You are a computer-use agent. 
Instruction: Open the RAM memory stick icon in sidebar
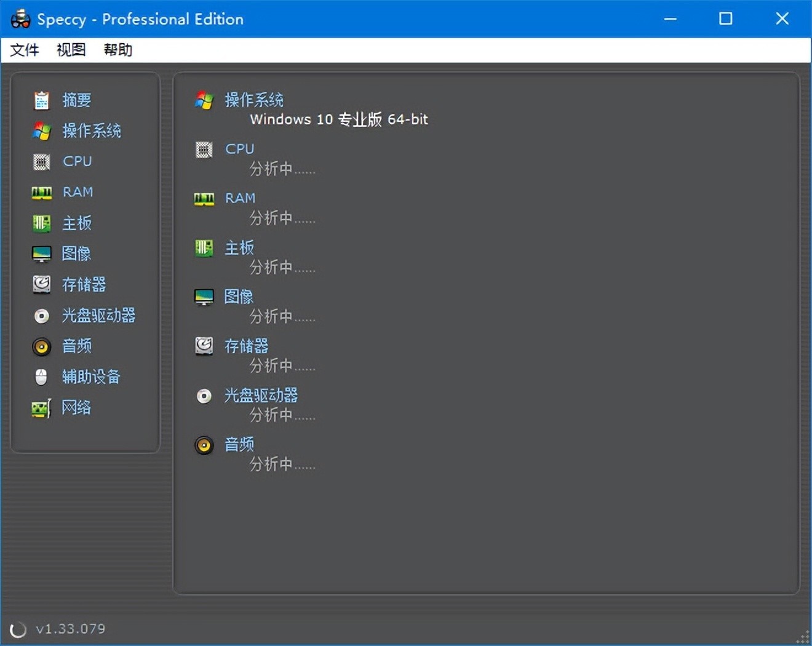pos(41,193)
